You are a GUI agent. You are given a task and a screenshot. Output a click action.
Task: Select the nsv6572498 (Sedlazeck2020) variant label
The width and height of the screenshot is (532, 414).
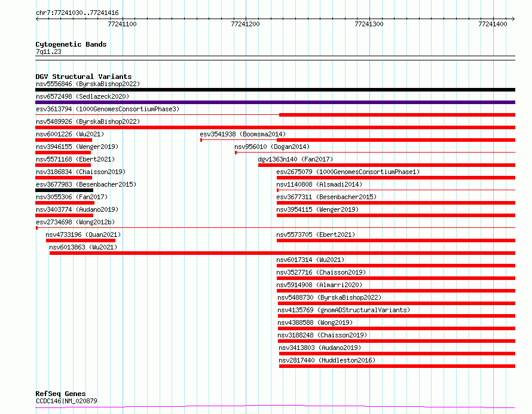[82, 96]
